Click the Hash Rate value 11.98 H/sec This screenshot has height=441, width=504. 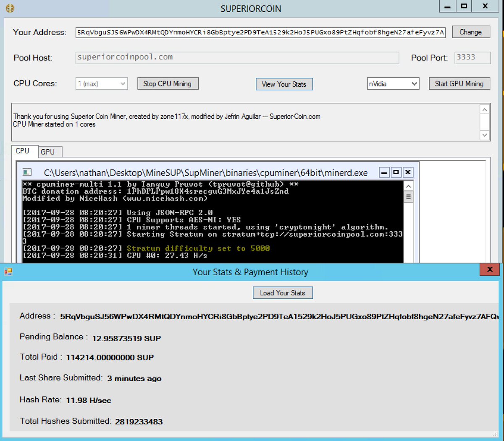(89, 400)
